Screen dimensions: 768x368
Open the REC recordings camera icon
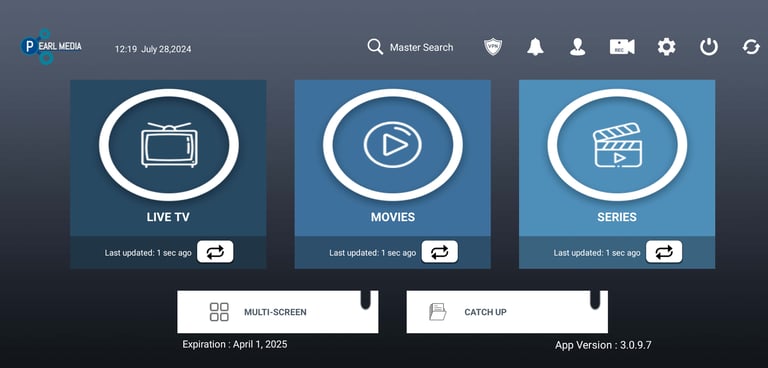tap(622, 47)
